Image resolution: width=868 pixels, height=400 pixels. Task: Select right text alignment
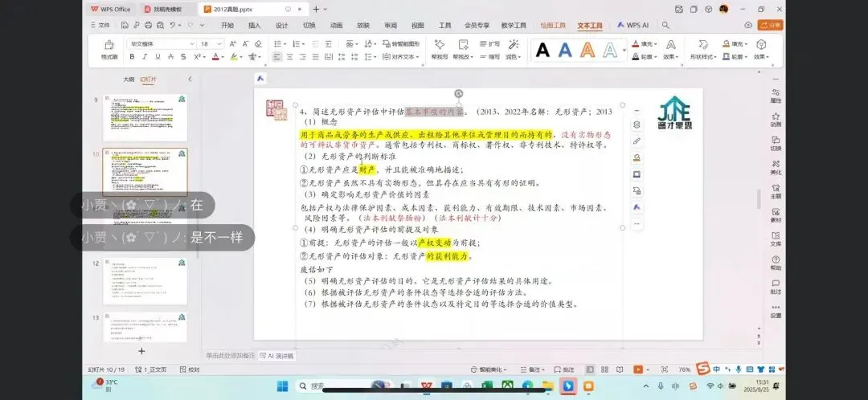(x=303, y=56)
